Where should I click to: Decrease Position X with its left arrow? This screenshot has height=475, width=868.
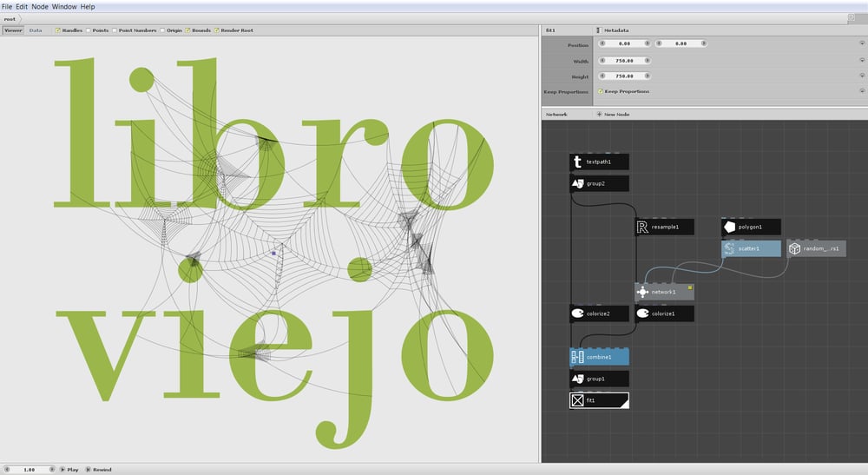(602, 43)
